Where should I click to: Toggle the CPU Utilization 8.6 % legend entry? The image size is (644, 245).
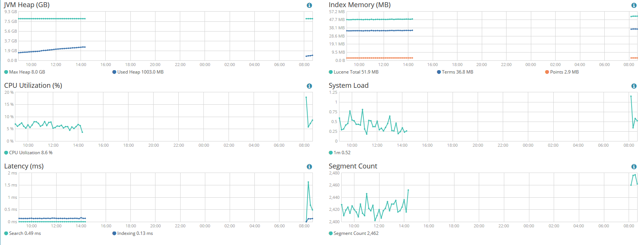click(28, 153)
